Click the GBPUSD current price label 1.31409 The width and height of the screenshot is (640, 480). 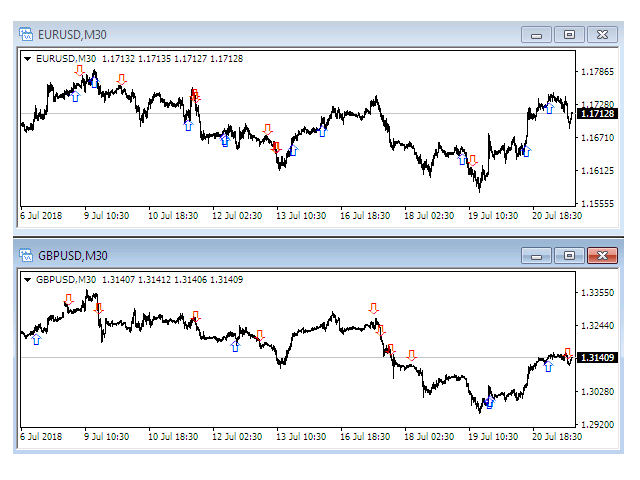click(597, 358)
